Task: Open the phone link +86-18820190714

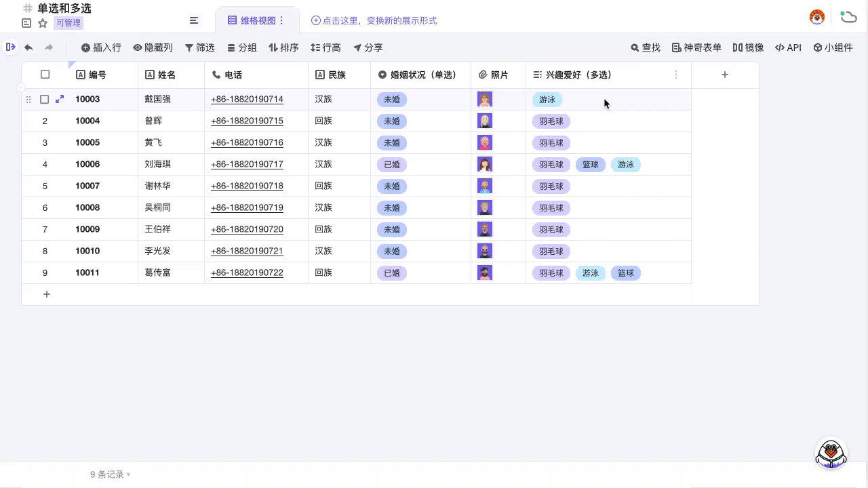Action: pos(247,99)
